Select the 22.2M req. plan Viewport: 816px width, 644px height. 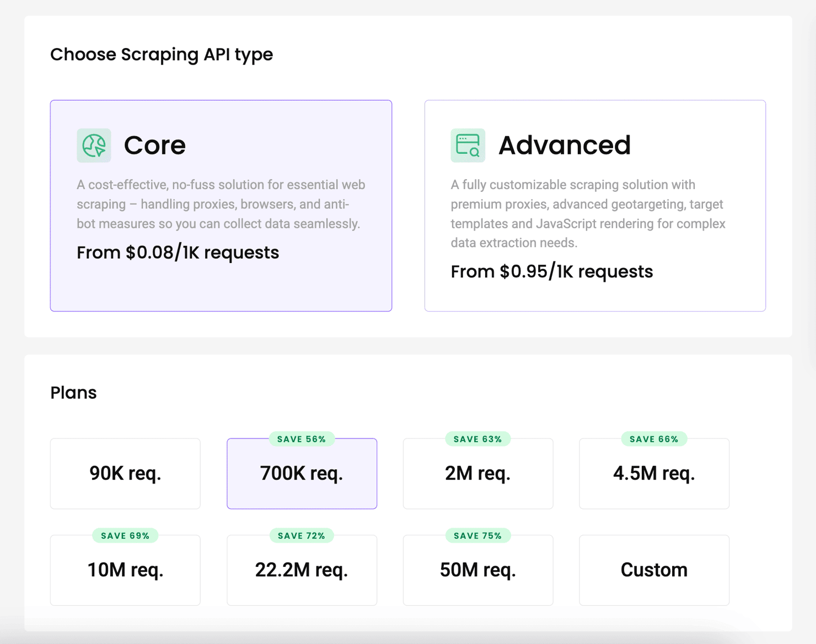302,570
